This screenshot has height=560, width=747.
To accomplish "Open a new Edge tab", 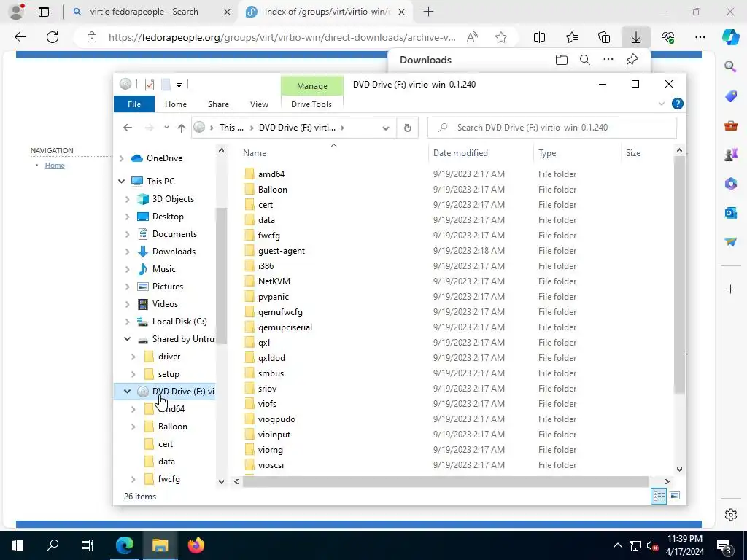I will point(428,12).
